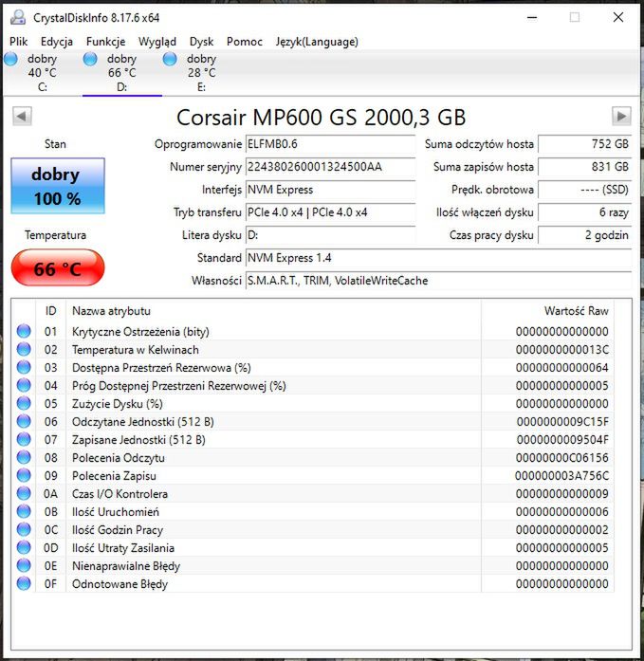Image resolution: width=644 pixels, height=661 pixels.
Task: Click status orb for Ilość Utraty Zasilania row
Action: click(24, 547)
